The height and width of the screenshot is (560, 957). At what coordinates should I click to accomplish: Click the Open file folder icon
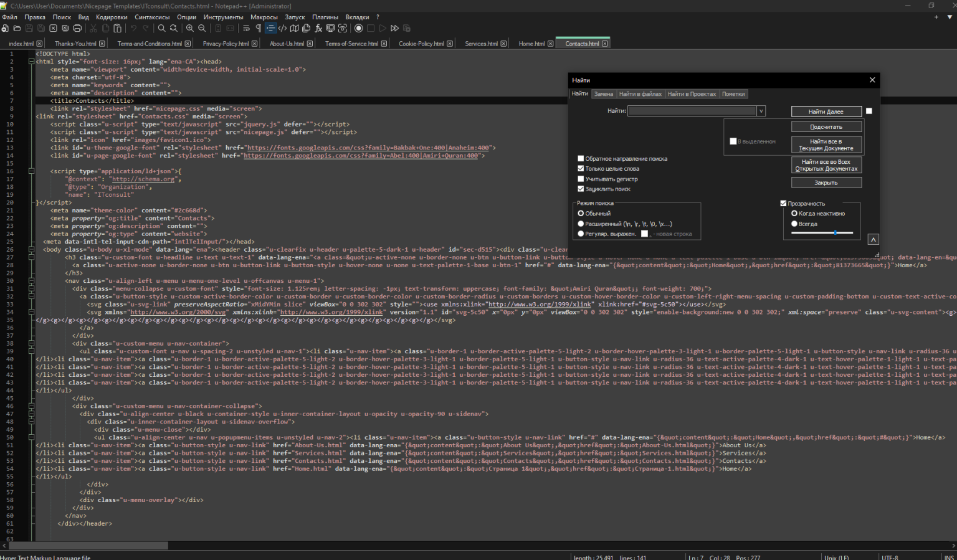(17, 28)
